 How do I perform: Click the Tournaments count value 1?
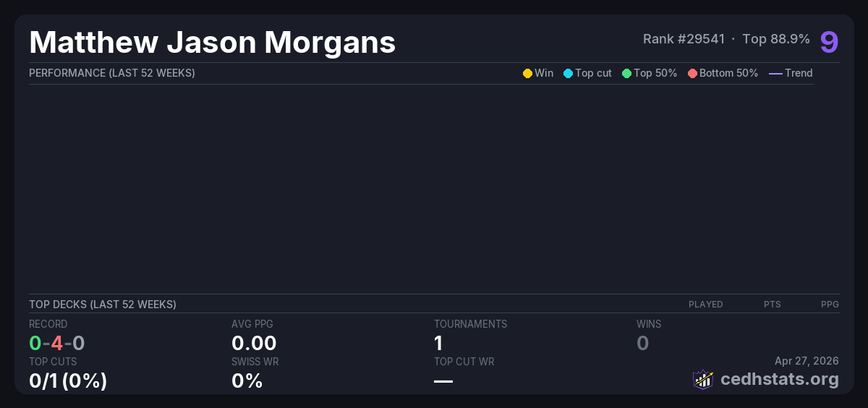(x=438, y=343)
